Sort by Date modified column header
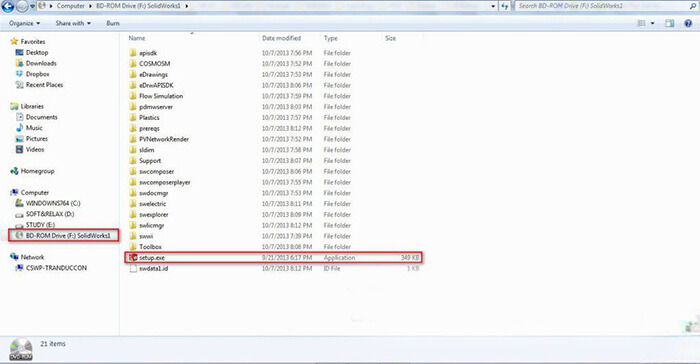The height and width of the screenshot is (364, 700). coord(282,38)
